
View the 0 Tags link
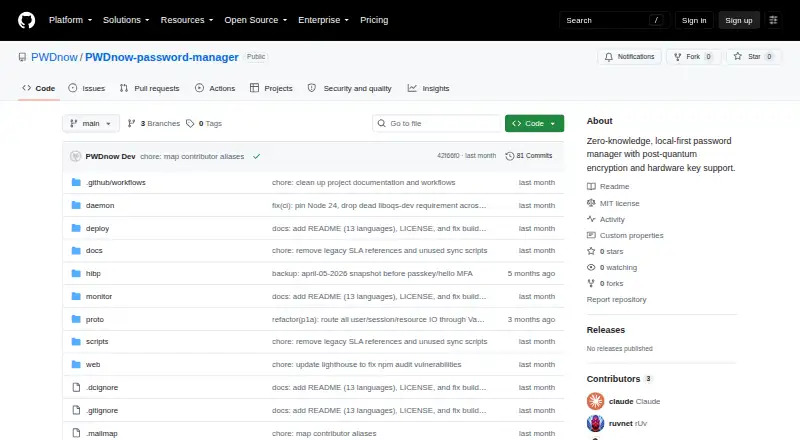204,124
